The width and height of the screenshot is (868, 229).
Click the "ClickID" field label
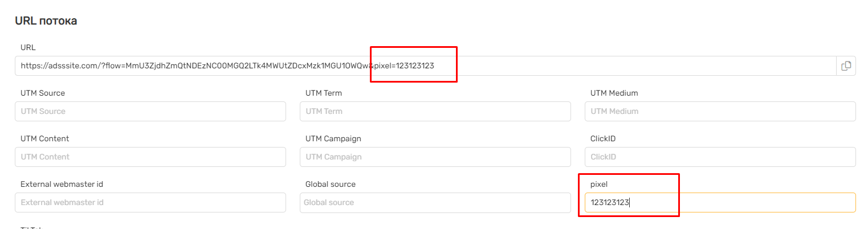point(603,138)
